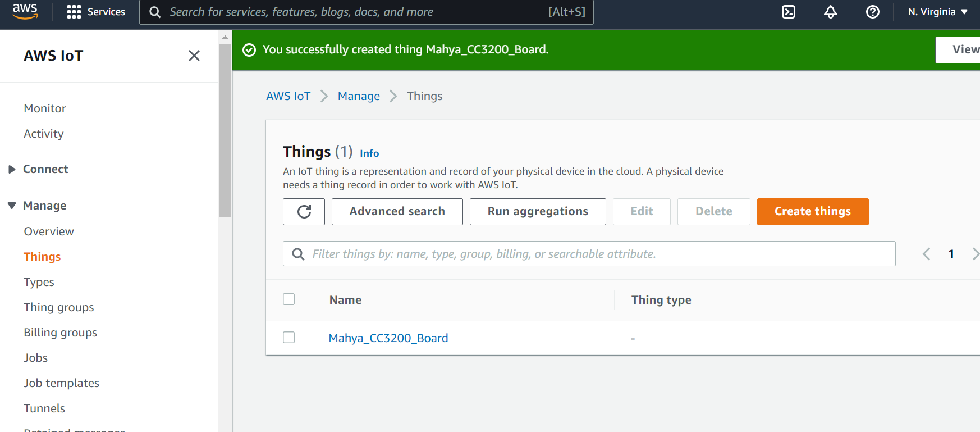Click the Create things button
This screenshot has width=980, height=432.
(813, 212)
